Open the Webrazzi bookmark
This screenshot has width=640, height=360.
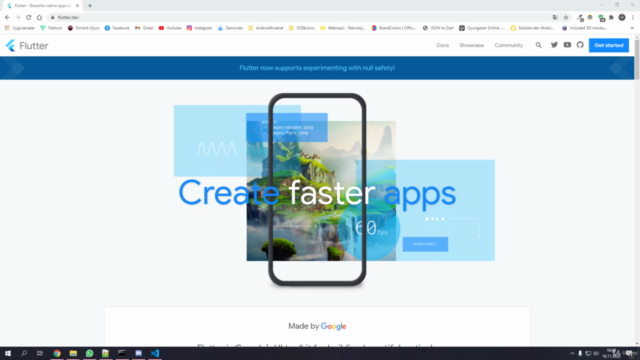pos(342,28)
